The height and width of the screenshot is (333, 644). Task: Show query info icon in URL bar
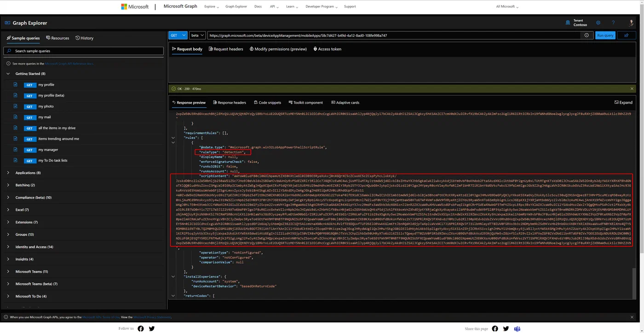click(x=586, y=35)
